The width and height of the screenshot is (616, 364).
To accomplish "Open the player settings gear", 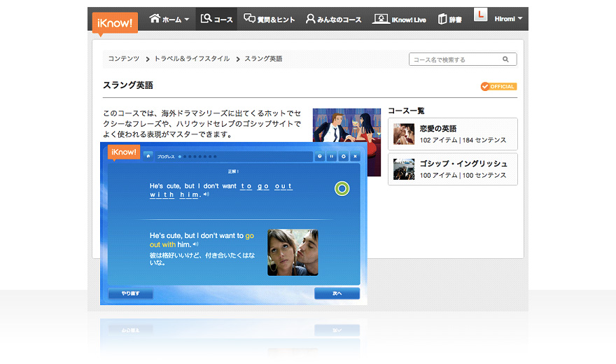I will (344, 156).
